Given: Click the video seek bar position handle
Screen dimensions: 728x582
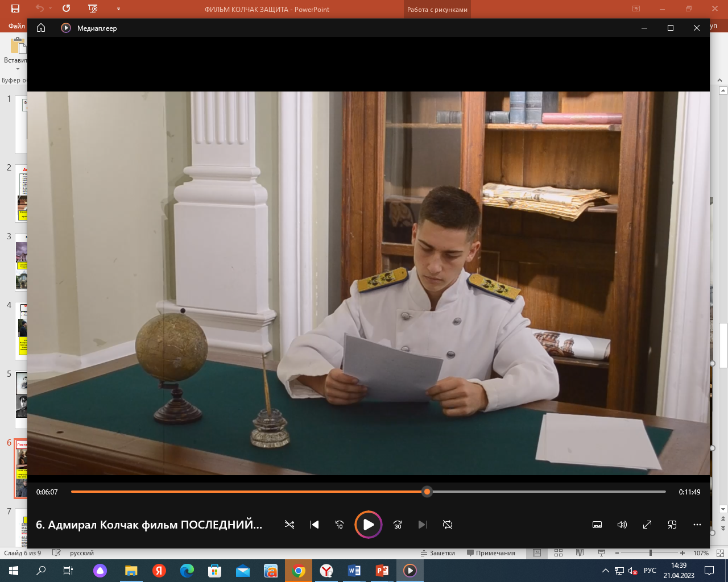Looking at the screenshot, I should [x=427, y=492].
